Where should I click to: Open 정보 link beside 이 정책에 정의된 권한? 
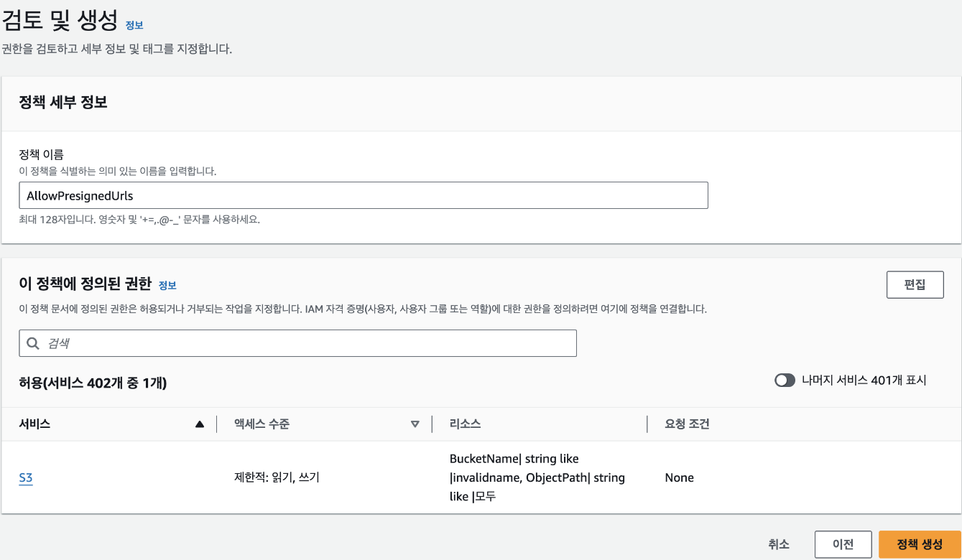tap(167, 285)
